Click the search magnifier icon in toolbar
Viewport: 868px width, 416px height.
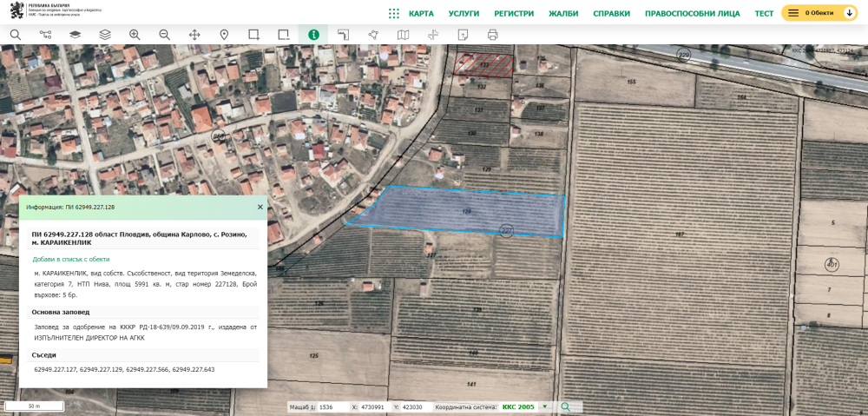point(15,35)
